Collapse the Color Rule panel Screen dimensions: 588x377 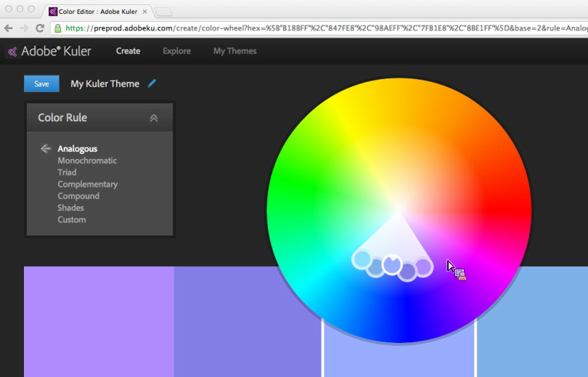154,118
